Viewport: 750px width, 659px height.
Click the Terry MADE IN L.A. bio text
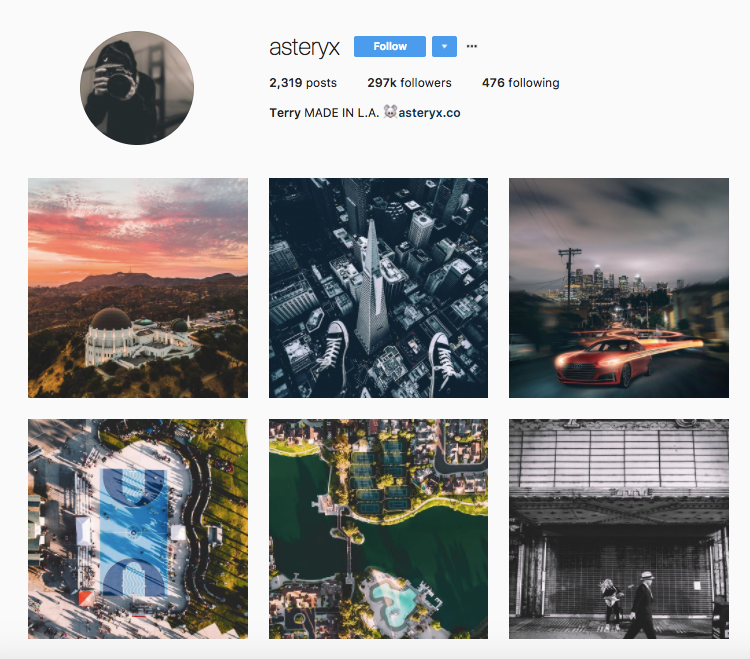coord(324,113)
